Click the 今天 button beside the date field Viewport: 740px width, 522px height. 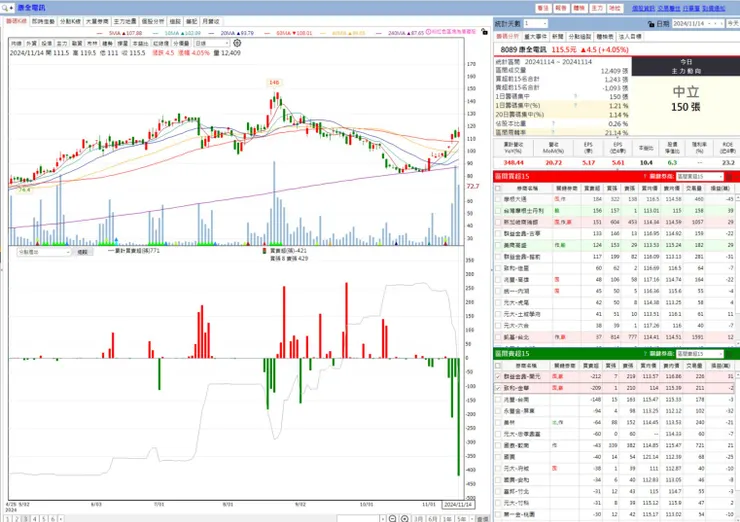tap(733, 24)
